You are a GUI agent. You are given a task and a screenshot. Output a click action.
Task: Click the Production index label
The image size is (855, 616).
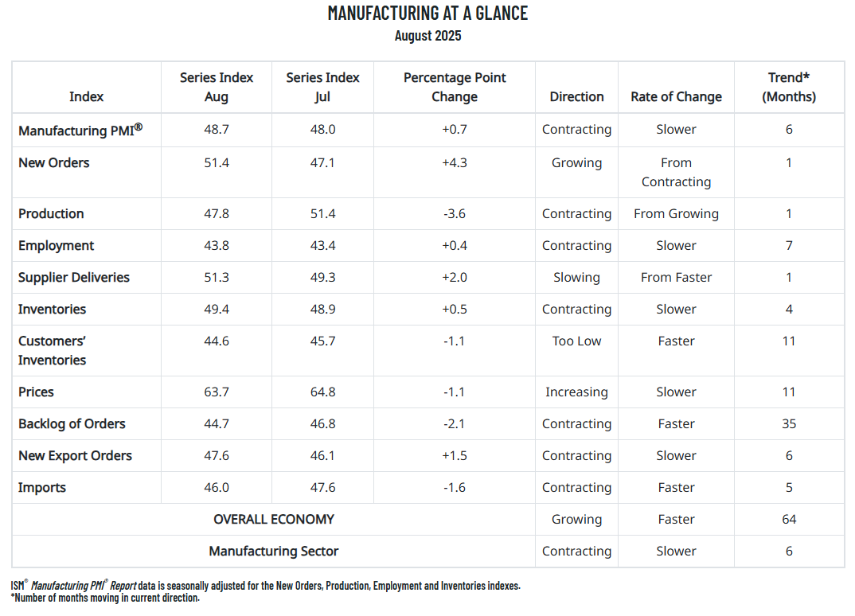(x=51, y=214)
